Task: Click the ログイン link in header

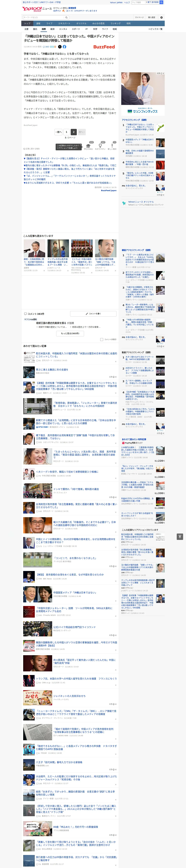Action: coord(57,11)
